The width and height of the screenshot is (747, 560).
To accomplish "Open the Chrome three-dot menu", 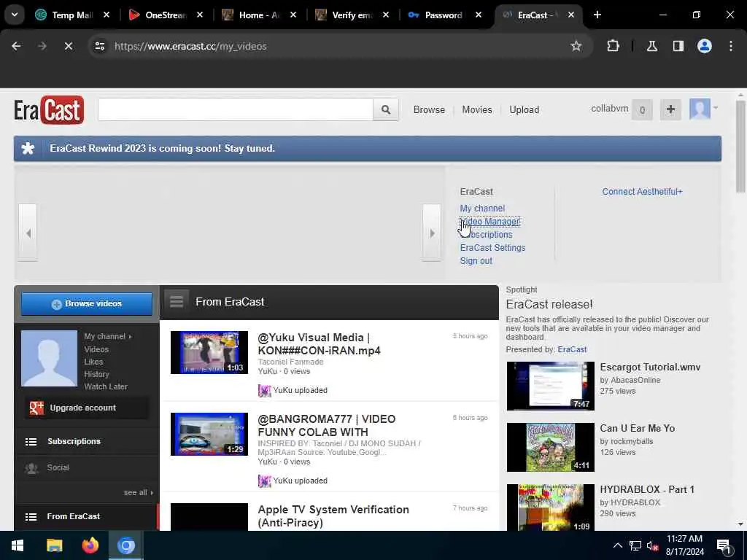I will click(x=731, y=46).
